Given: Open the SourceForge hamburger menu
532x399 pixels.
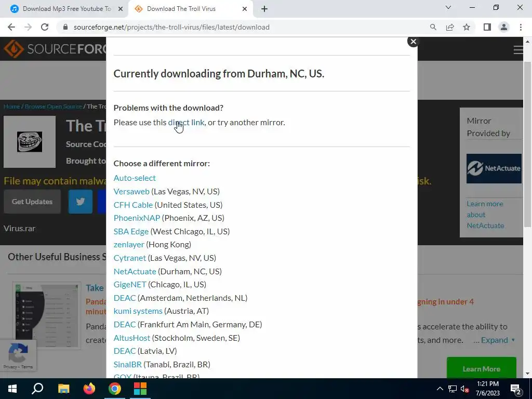Looking at the screenshot, I should [x=518, y=50].
